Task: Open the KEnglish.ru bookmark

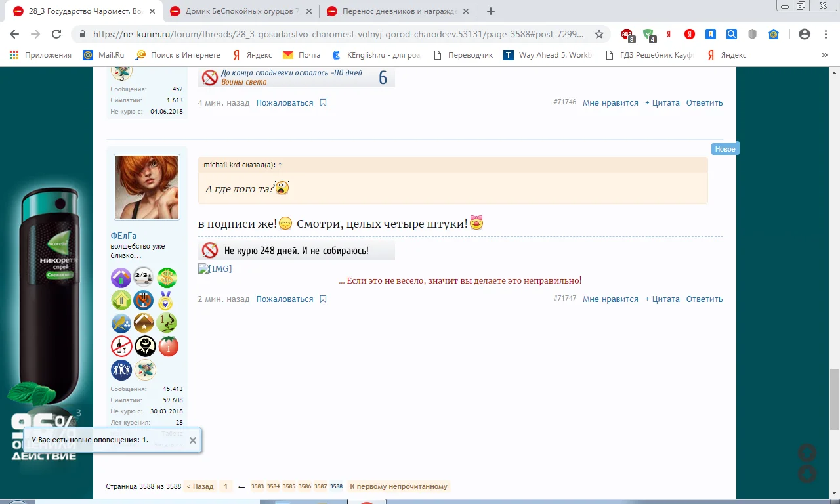Action: tap(377, 55)
